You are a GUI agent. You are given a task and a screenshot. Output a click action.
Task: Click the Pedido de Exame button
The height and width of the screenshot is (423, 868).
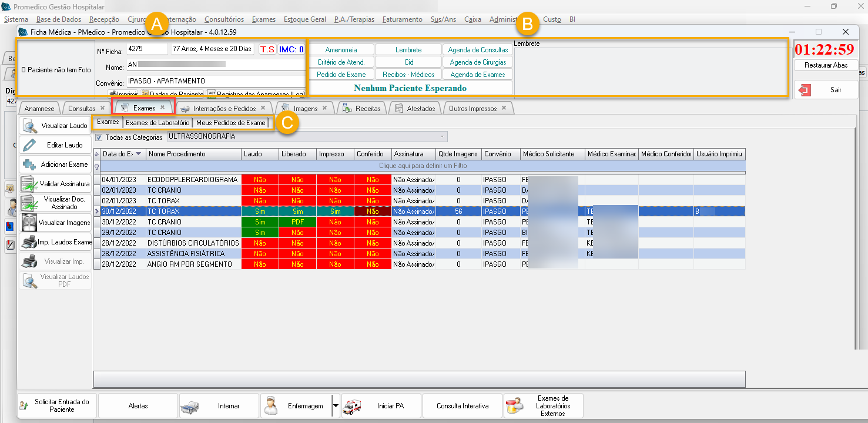click(x=341, y=75)
